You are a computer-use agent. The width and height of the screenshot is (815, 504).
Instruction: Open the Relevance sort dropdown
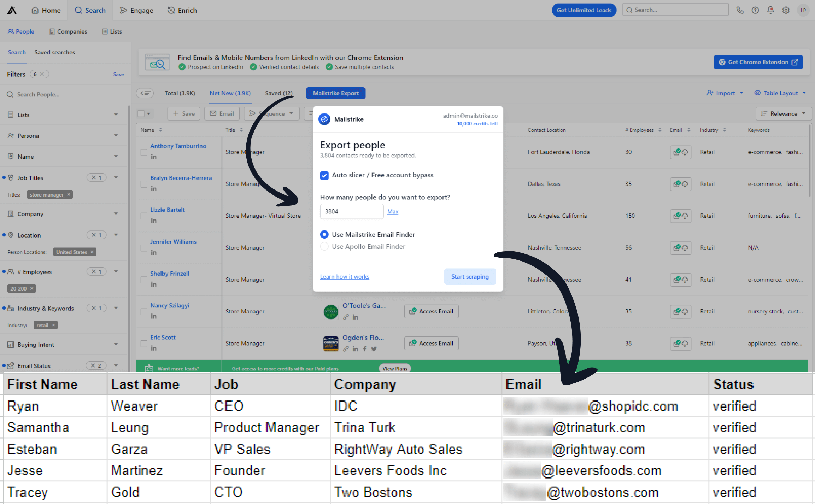pos(784,114)
